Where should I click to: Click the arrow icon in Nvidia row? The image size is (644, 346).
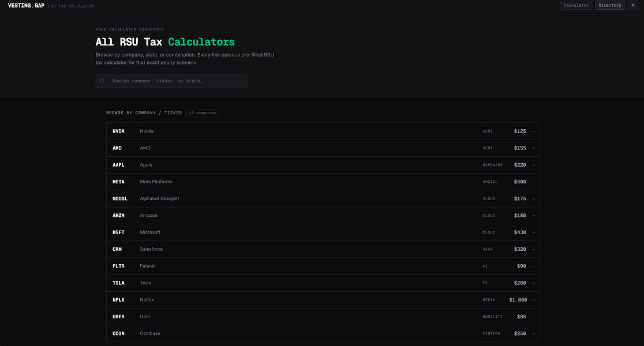(533, 131)
